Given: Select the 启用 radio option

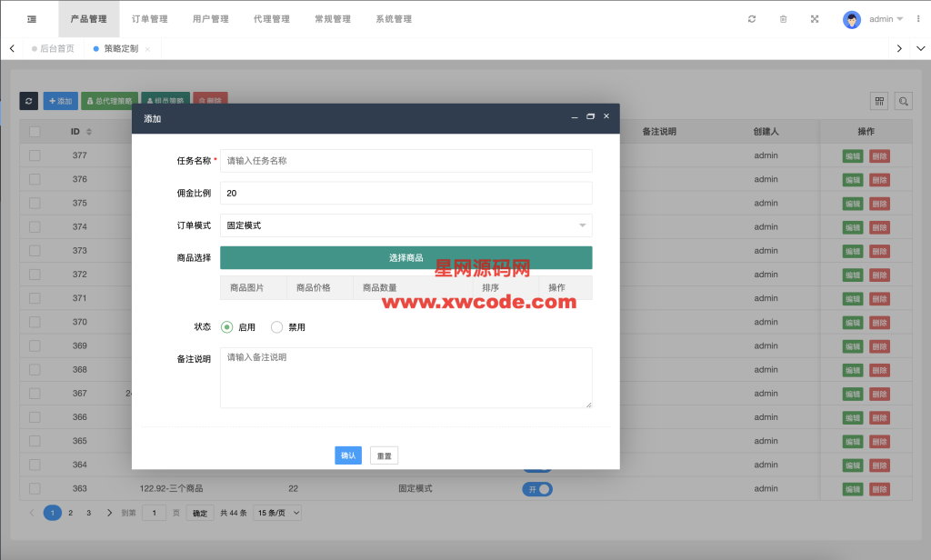Looking at the screenshot, I should [x=227, y=327].
